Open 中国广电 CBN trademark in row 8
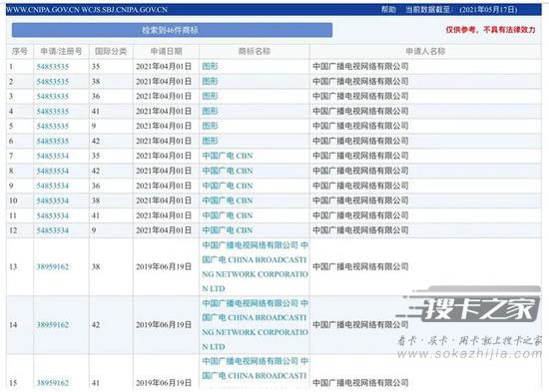Image resolution: width=549 pixels, height=392 pixels. [228, 171]
